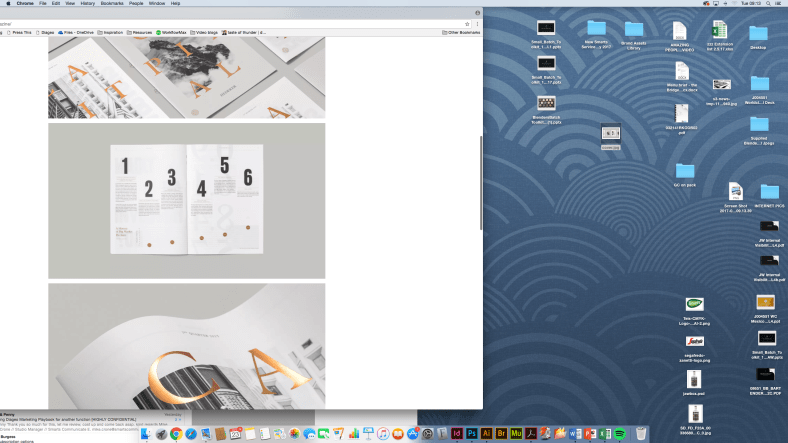
Task: Select the Desktop folder icon on desktop
Action: (x=758, y=37)
